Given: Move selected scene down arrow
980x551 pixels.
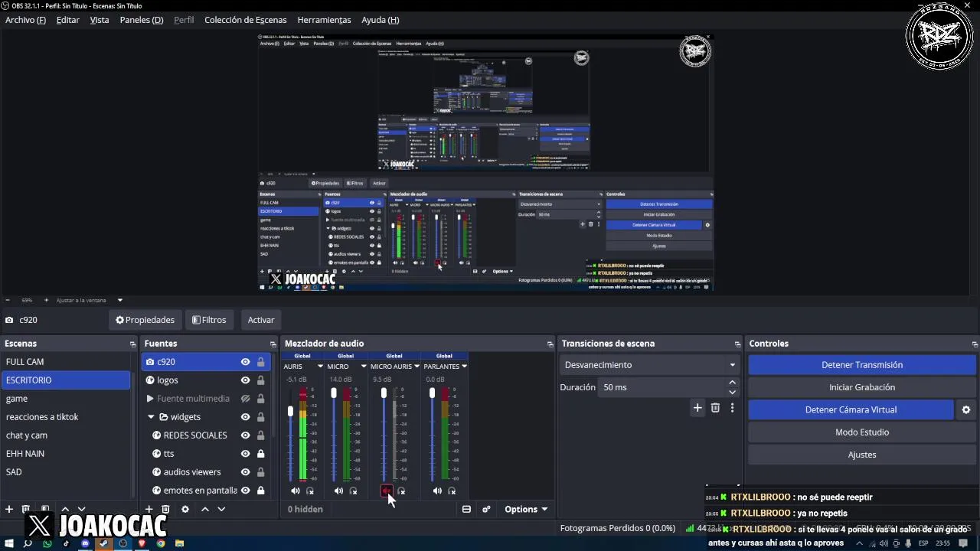Looking at the screenshot, I should (x=81, y=509).
